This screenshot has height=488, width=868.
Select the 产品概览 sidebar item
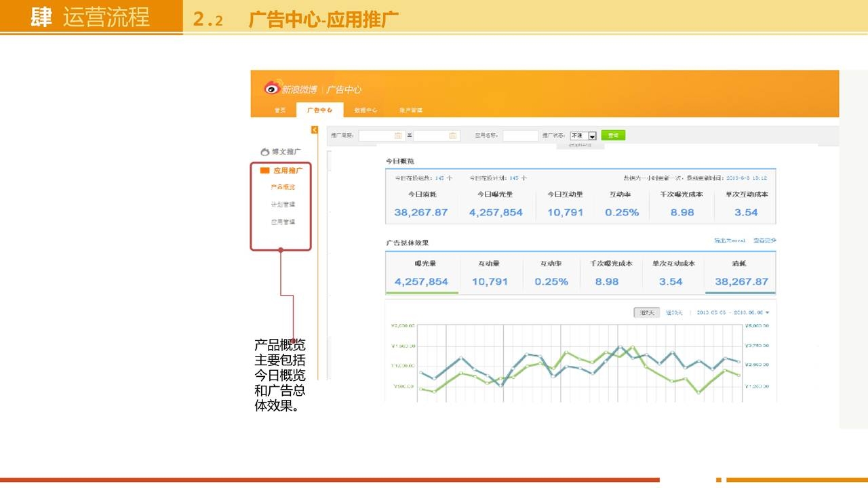283,187
